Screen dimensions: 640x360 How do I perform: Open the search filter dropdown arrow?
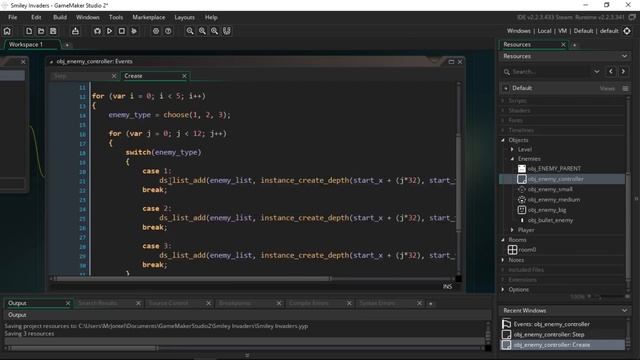[x=597, y=72]
